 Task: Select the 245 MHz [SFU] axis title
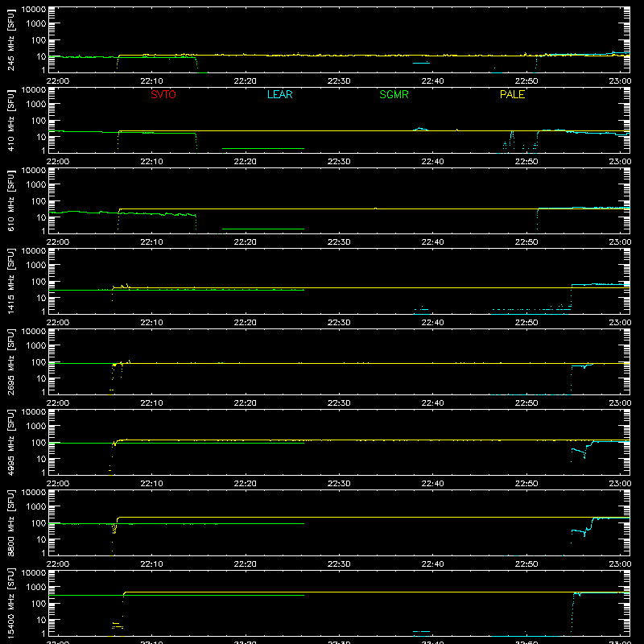pyautogui.click(x=11, y=39)
